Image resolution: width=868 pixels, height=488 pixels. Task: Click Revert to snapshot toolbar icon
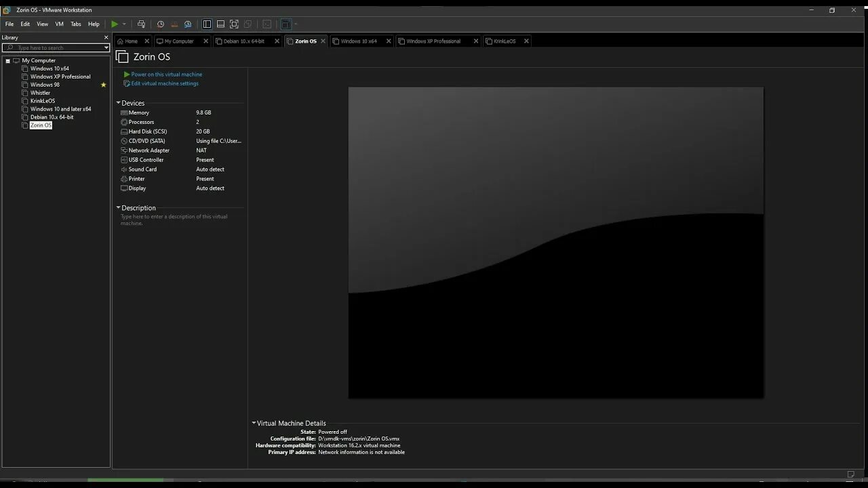[x=174, y=24]
